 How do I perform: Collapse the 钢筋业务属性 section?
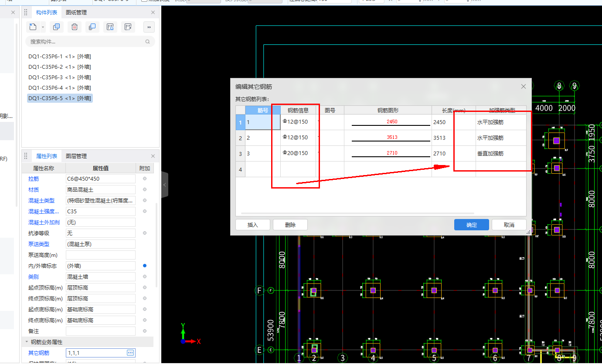tap(27, 342)
